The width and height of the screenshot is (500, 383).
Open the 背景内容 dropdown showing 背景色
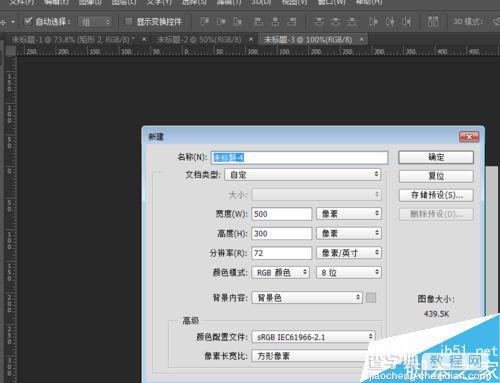[307, 297]
